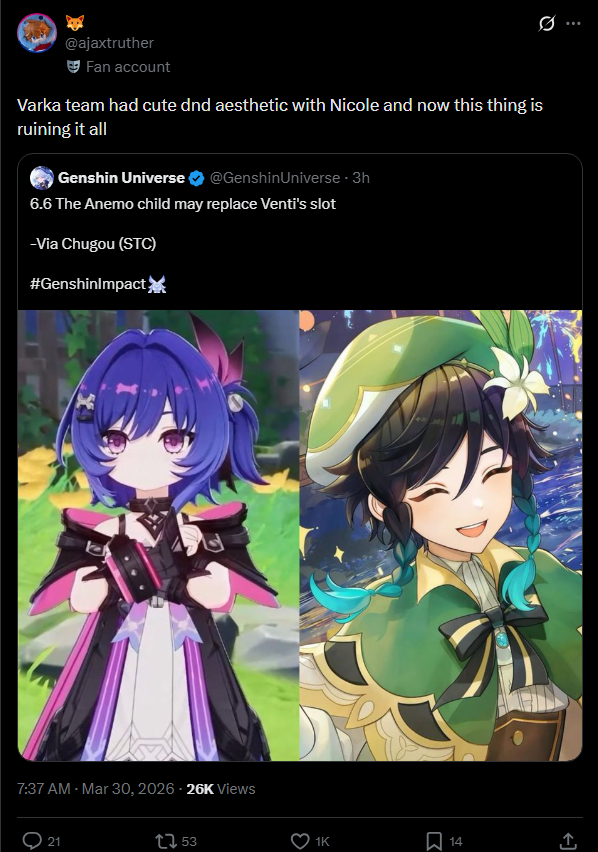Screen dimensions: 598x852
Task: Open the #GenshinImpact hashtag
Action: (x=88, y=284)
